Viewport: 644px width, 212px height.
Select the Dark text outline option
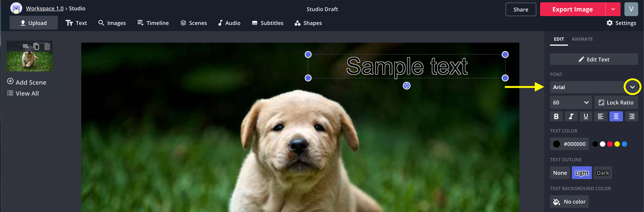pos(602,173)
